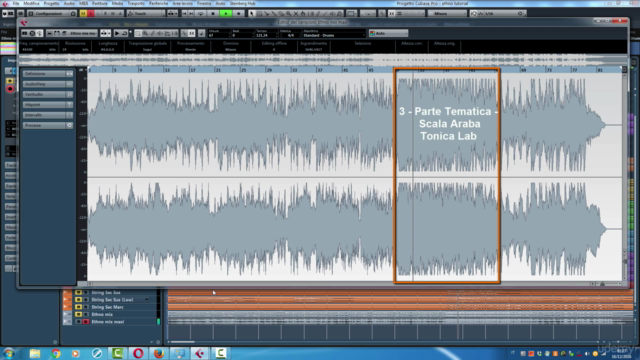Open quantize setup gear next to 1/16
Screen dimensions: 640x360
click(520, 13)
